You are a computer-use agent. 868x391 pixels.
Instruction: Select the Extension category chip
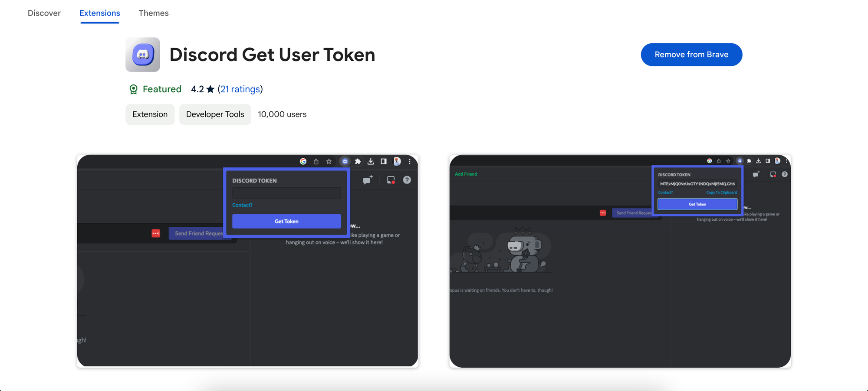pos(150,114)
